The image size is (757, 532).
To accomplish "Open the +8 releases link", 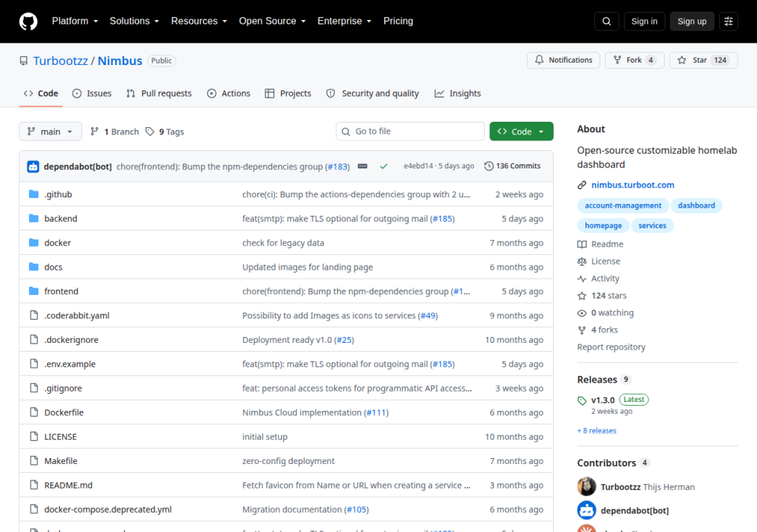I will (597, 431).
